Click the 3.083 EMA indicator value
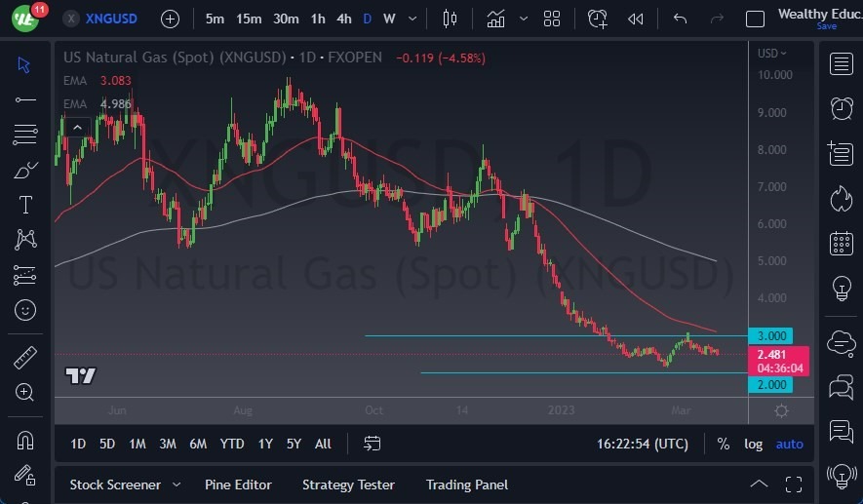 point(116,80)
